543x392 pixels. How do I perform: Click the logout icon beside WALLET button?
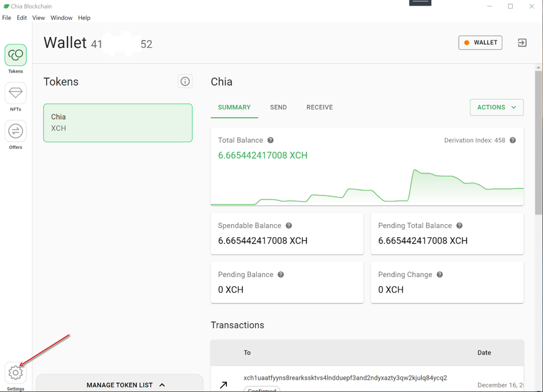click(x=522, y=42)
